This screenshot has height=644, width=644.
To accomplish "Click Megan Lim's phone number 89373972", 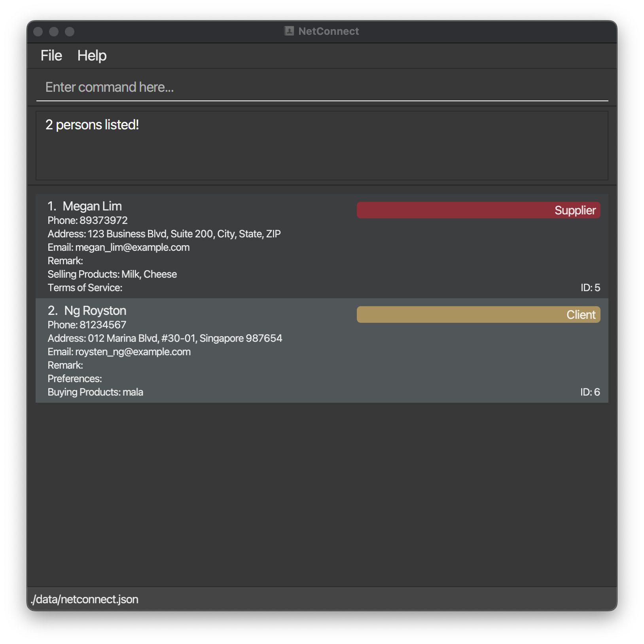I will coord(104,220).
